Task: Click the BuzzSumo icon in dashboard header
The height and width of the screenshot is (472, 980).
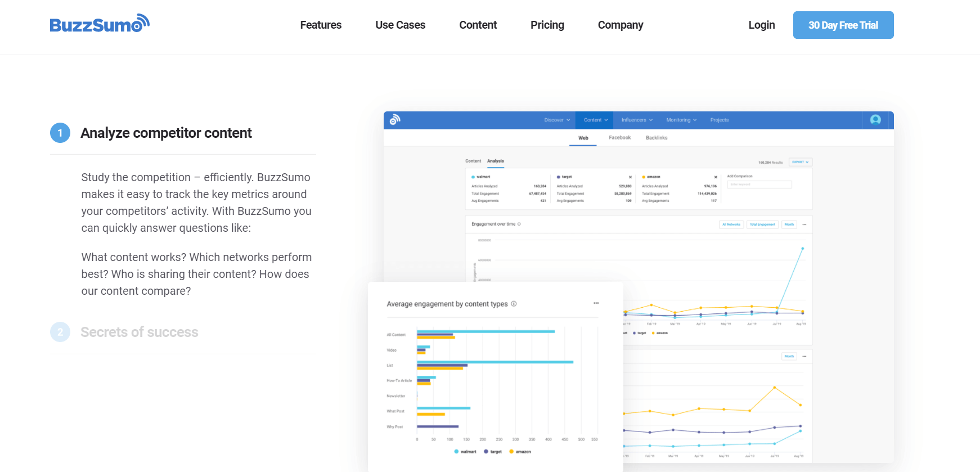Action: tap(395, 119)
